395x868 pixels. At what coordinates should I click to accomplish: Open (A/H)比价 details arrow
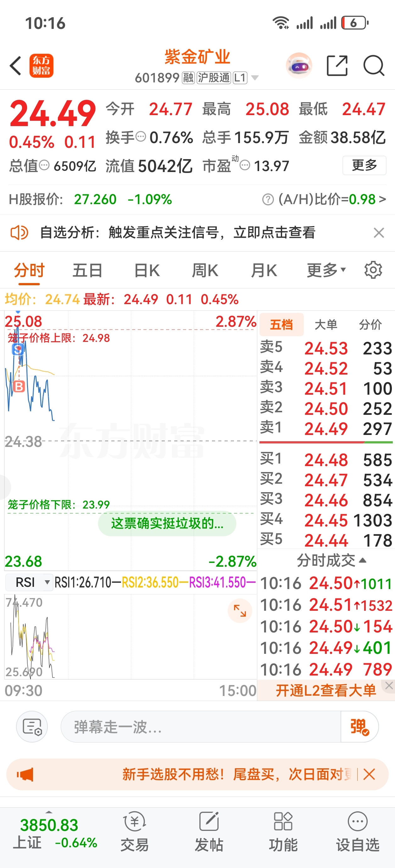(x=382, y=199)
